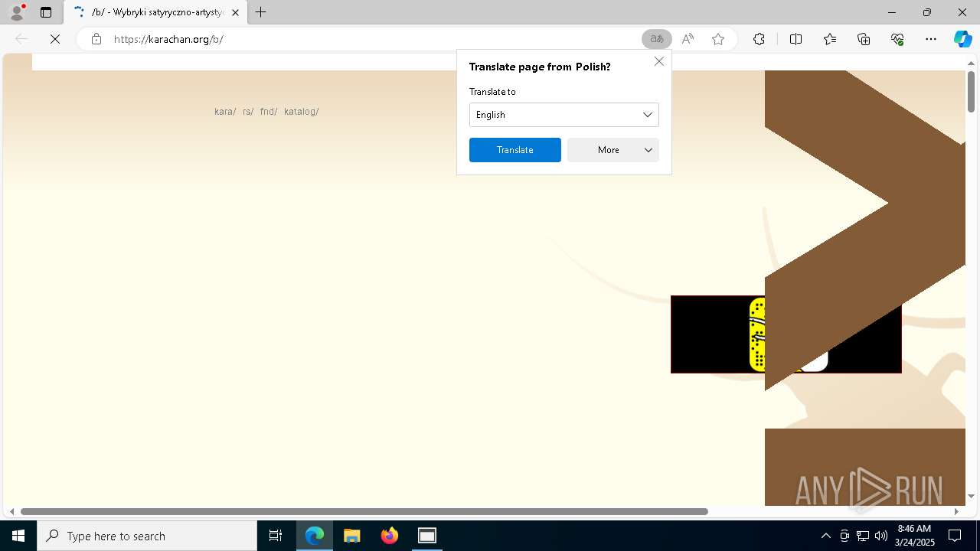Click the blue Translate button
Image resolution: width=980 pixels, height=551 pixels.
pyautogui.click(x=515, y=150)
